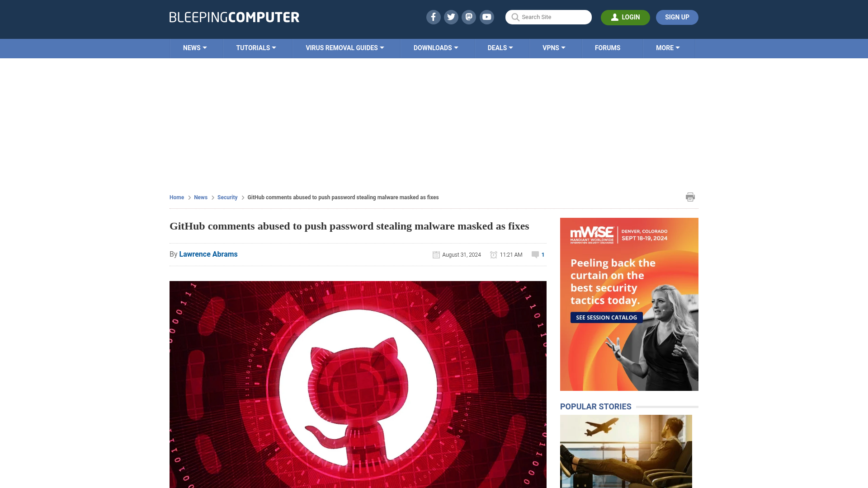
Task: Click the BleepingComputer home logo
Action: pyautogui.click(x=234, y=17)
